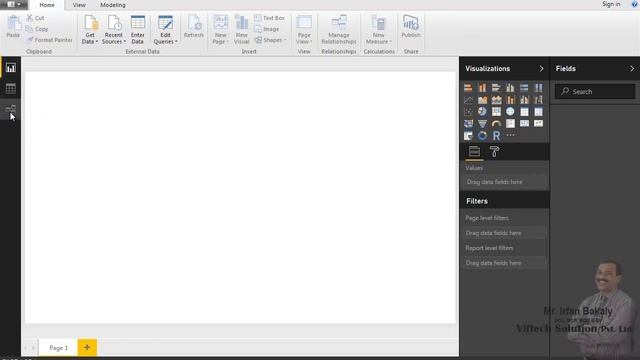Select the Area chart visual

point(482,100)
